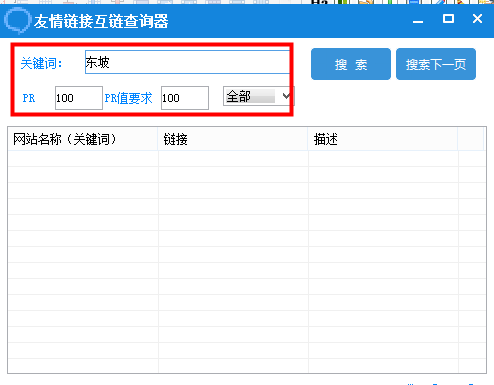Click the 友情链接互链查询器 title text
Screen dimensions: 494x385
101,22
